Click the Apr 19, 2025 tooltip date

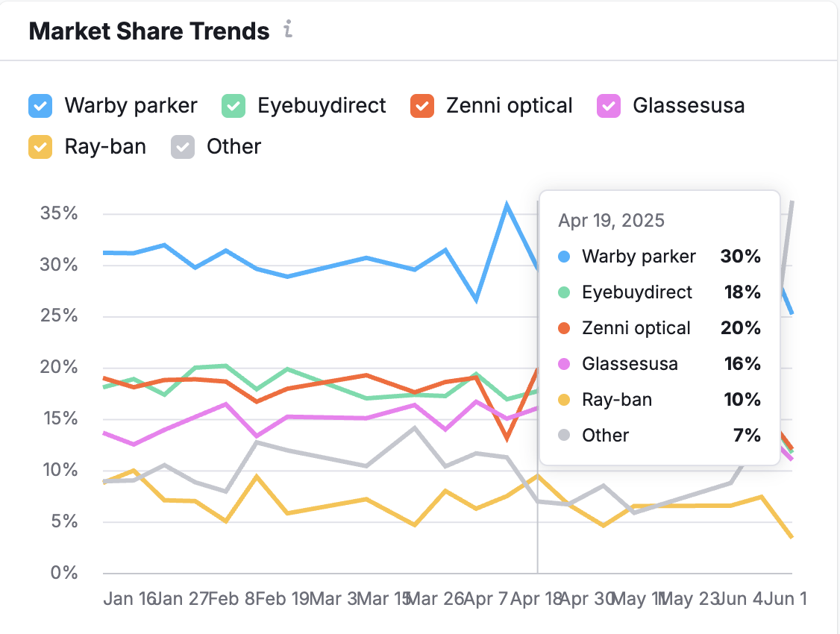click(x=611, y=221)
